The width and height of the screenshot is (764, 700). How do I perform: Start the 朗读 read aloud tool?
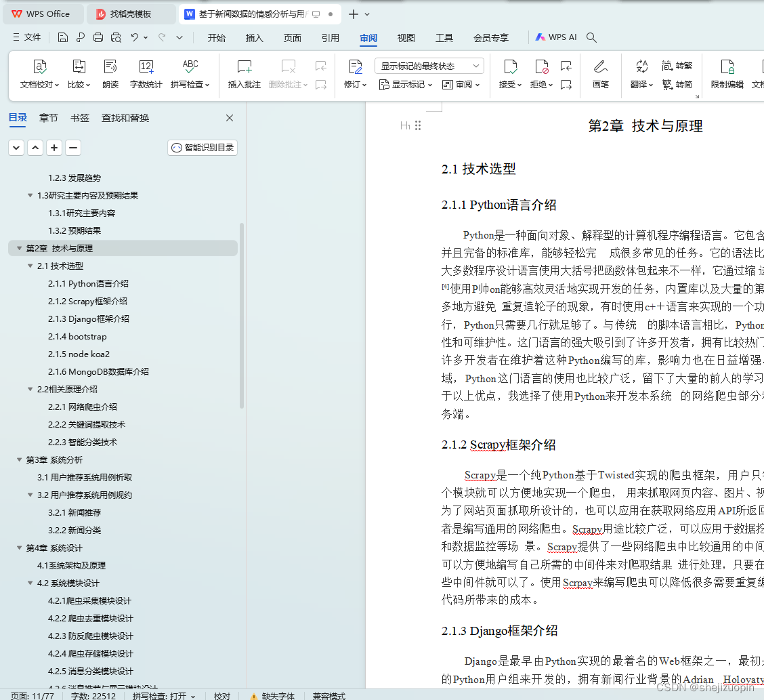(x=110, y=74)
